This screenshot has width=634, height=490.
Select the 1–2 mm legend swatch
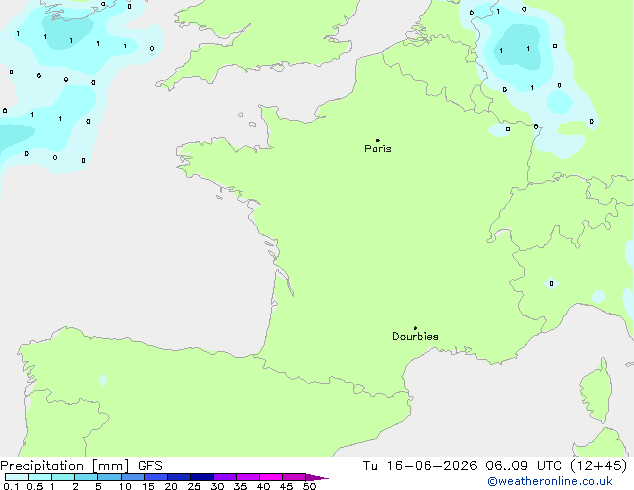[x=63, y=477]
